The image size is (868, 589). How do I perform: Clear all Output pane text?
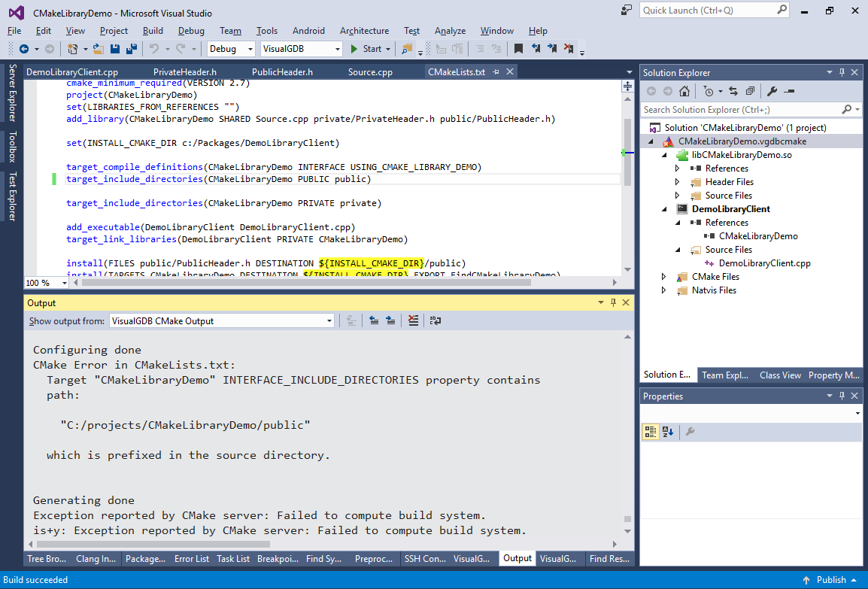coord(413,320)
